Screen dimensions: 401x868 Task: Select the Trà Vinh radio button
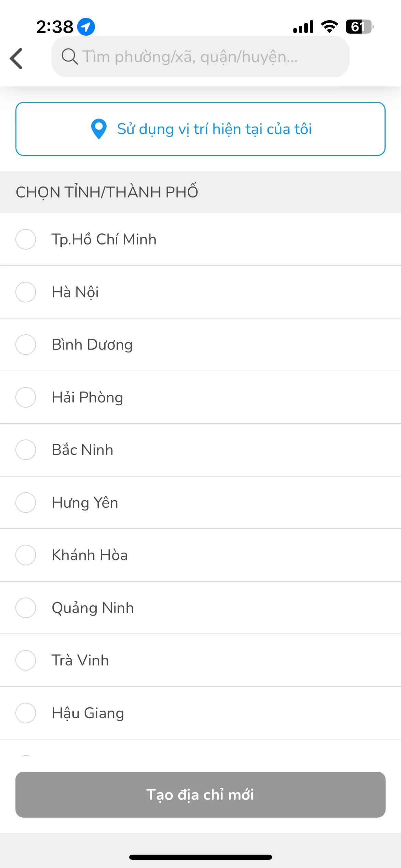(26, 660)
